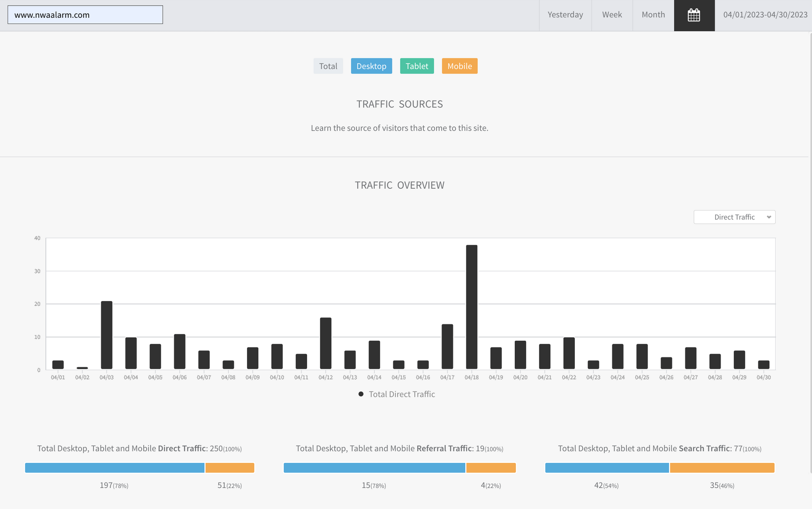
Task: Open the Direct Traffic dropdown
Action: (x=734, y=217)
